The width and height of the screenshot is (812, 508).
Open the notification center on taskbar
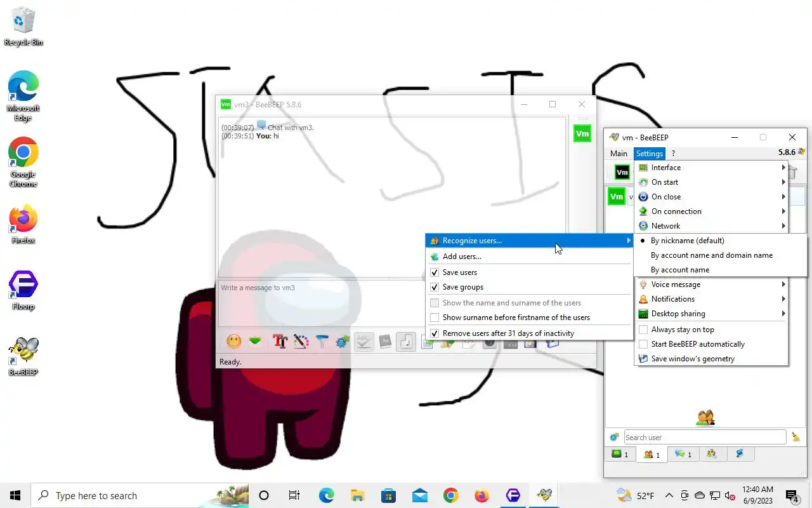tap(792, 495)
